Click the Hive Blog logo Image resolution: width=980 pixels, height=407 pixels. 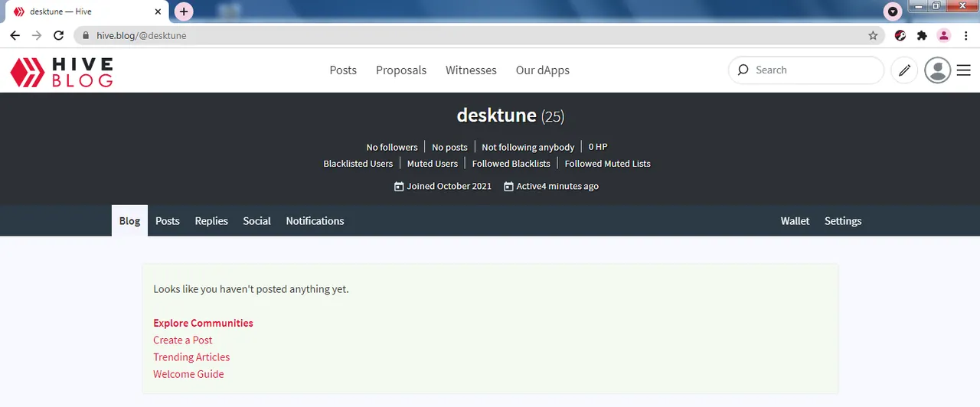coord(61,72)
